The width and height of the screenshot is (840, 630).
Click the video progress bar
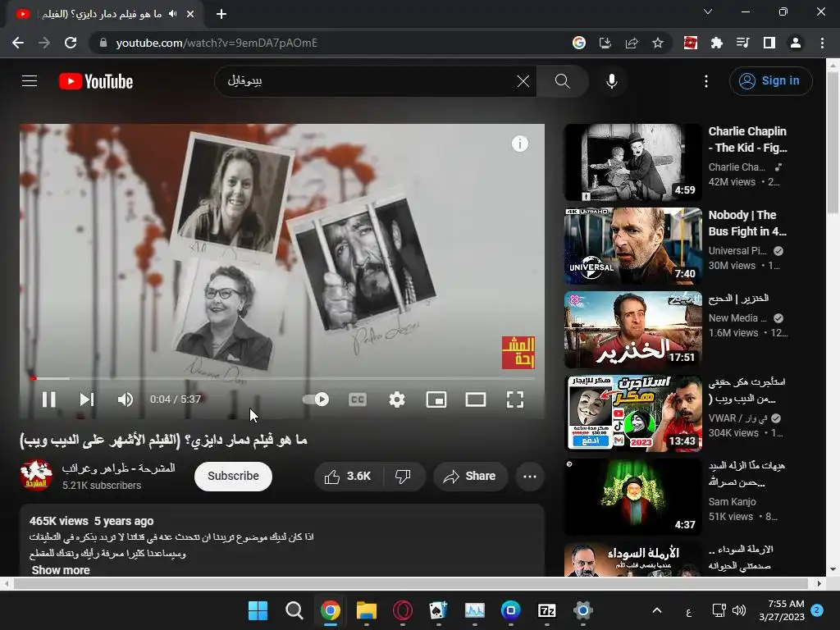[x=282, y=378]
